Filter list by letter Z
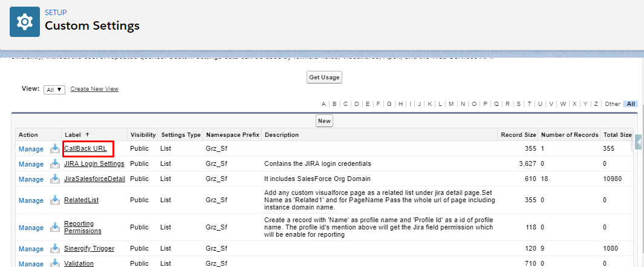The width and height of the screenshot is (644, 267). tap(596, 104)
